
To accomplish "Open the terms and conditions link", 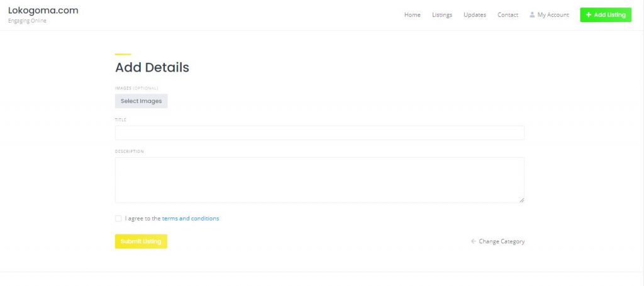I will tap(191, 219).
